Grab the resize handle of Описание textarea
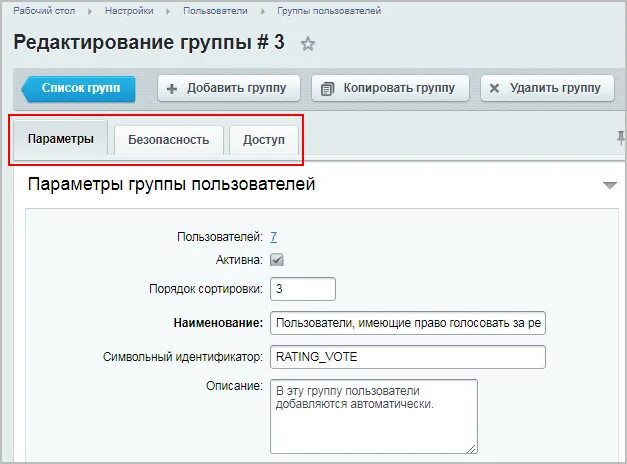Image resolution: width=627 pixels, height=464 pixels. [x=471, y=448]
